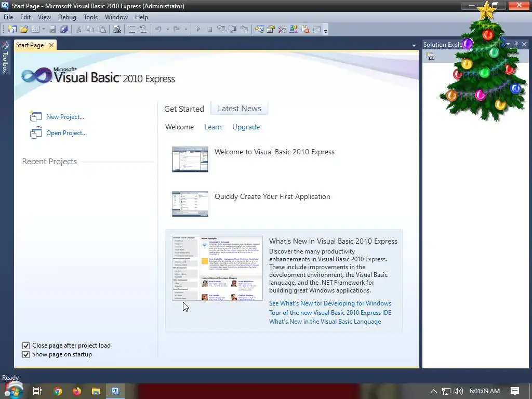Click the Redo arrow icon

pyautogui.click(x=177, y=30)
